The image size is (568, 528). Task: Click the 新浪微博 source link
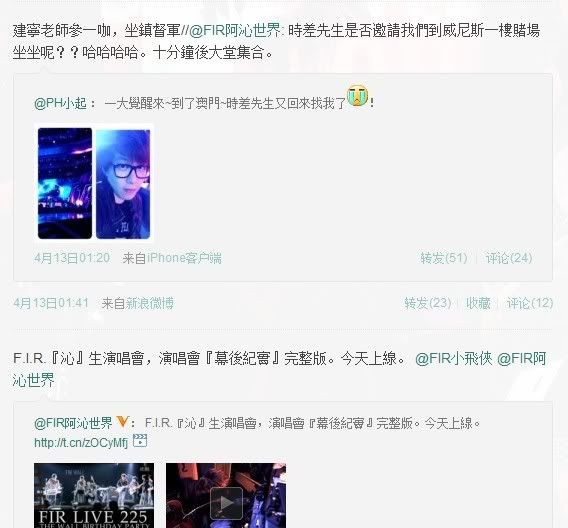click(x=150, y=303)
